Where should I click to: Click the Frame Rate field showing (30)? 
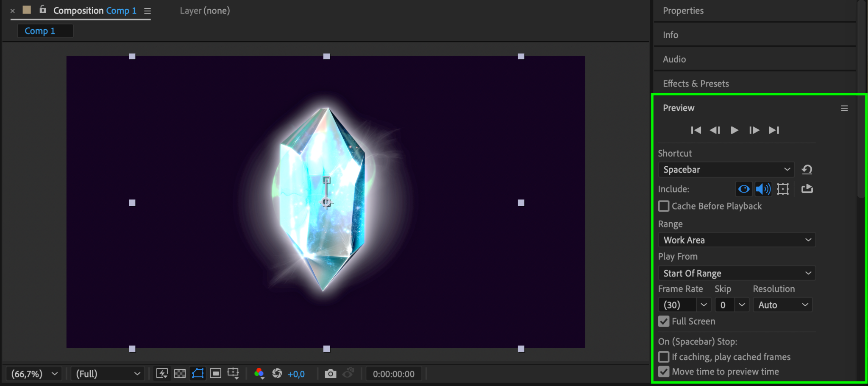tap(677, 305)
